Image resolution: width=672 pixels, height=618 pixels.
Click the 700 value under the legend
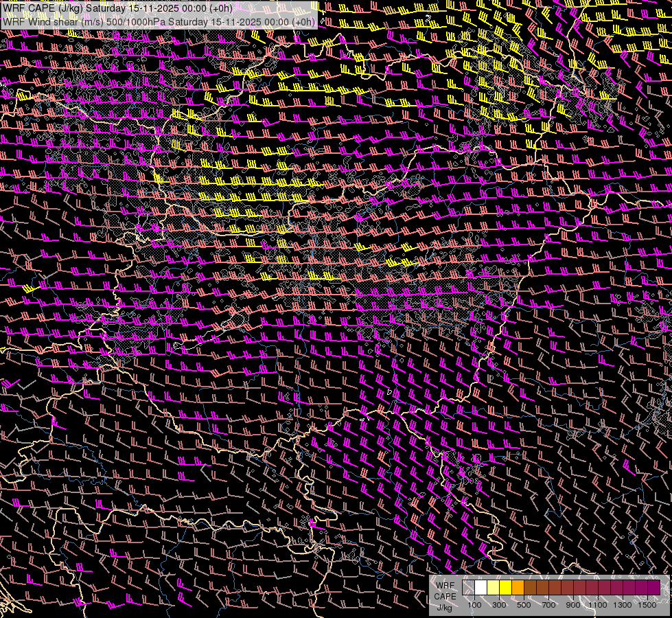point(548,606)
